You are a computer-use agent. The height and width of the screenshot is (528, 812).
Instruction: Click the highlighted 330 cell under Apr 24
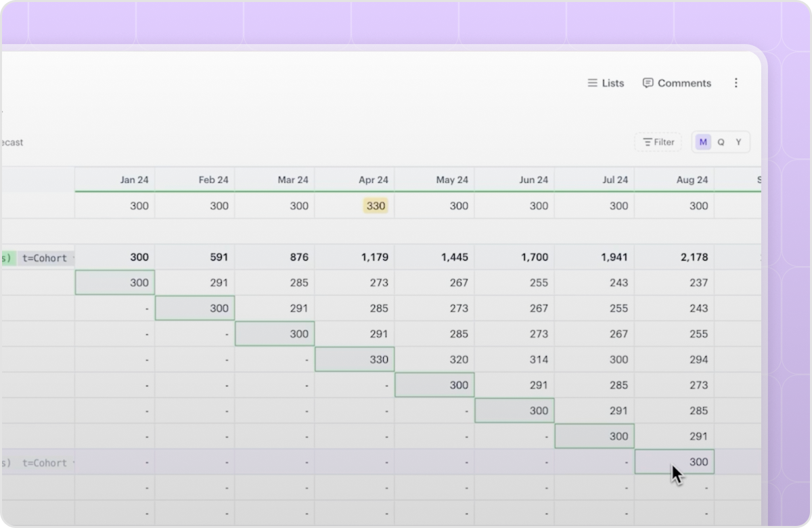tap(375, 206)
